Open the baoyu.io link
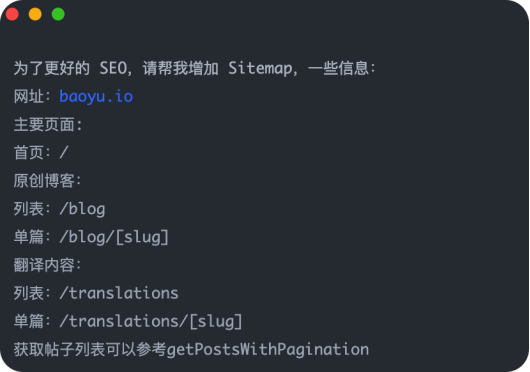Image resolution: width=530 pixels, height=372 pixels. (96, 97)
